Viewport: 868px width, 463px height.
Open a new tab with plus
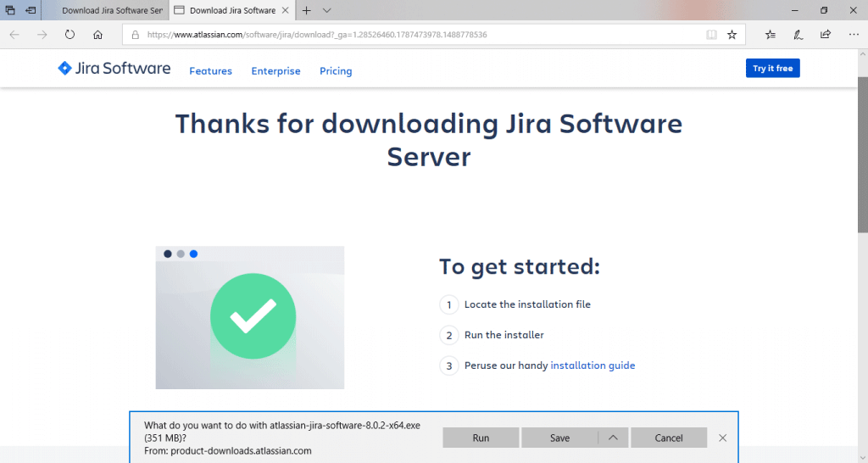pyautogui.click(x=307, y=10)
